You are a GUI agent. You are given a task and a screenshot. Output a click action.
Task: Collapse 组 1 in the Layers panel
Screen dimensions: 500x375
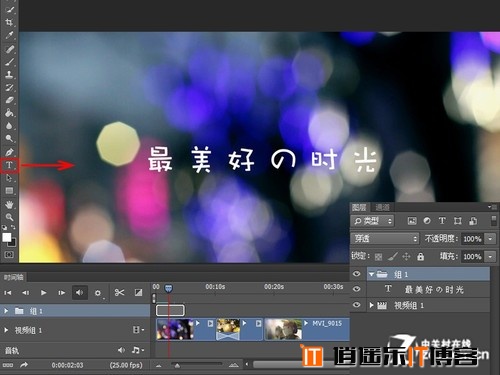click(371, 274)
